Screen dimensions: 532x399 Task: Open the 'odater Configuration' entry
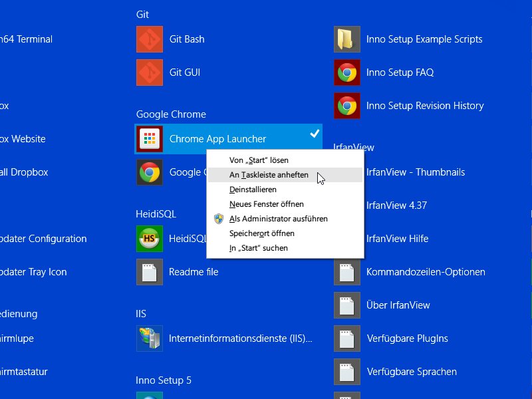pyautogui.click(x=43, y=239)
